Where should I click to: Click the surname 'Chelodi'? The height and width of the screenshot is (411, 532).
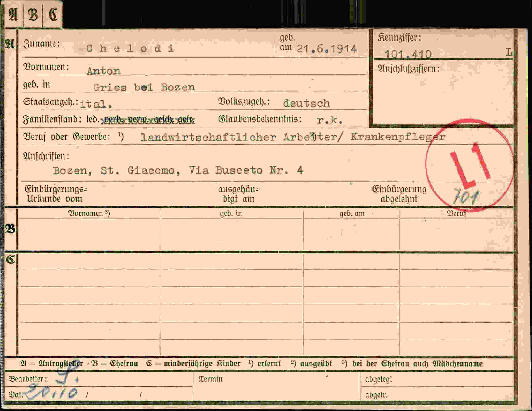pos(130,49)
